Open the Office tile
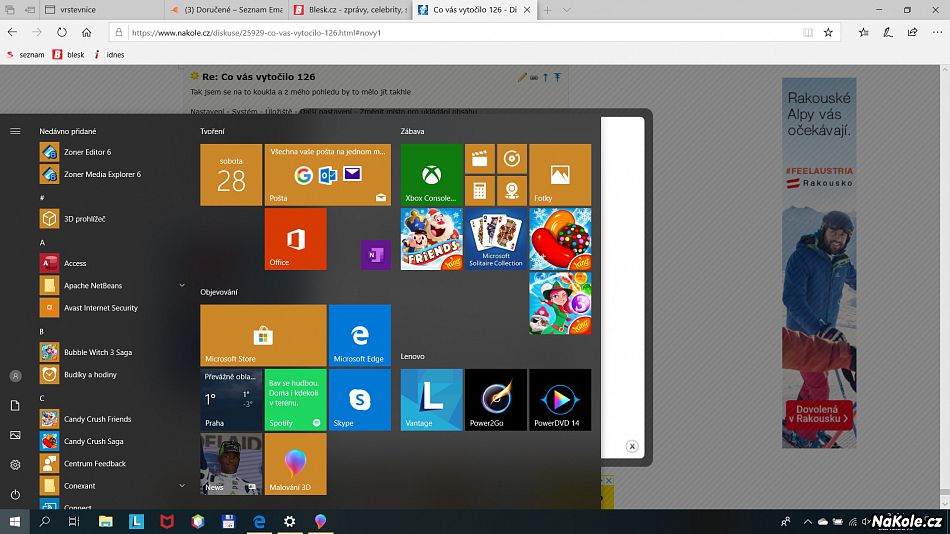Image resolution: width=950 pixels, height=534 pixels. [295, 239]
